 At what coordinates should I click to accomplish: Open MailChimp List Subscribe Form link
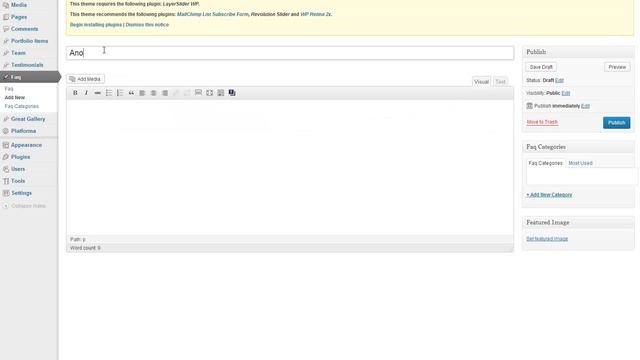coord(212,14)
